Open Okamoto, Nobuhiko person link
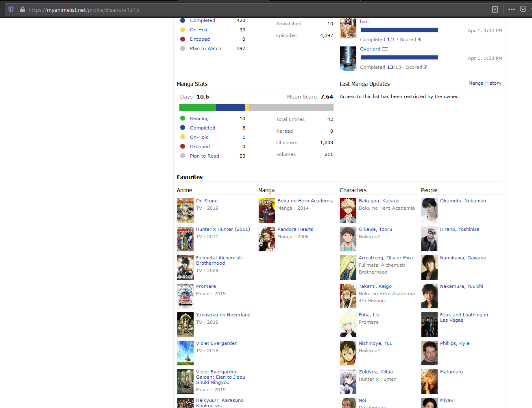This screenshot has width=532, height=408. pos(463,201)
